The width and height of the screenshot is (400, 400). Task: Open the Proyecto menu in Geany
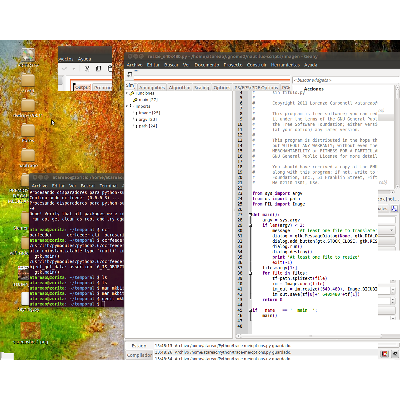click(233, 65)
